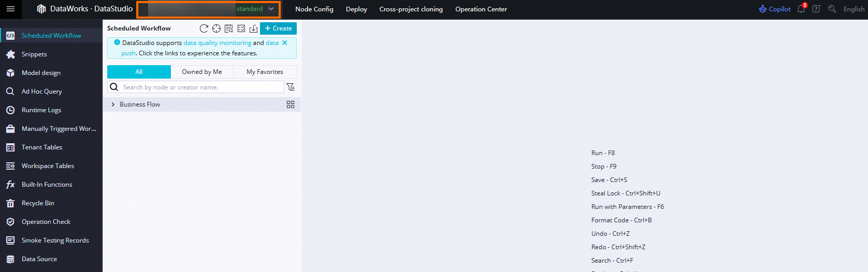Follow the data quality monitoring link
Viewport: 868px width, 272px height.
[218, 43]
